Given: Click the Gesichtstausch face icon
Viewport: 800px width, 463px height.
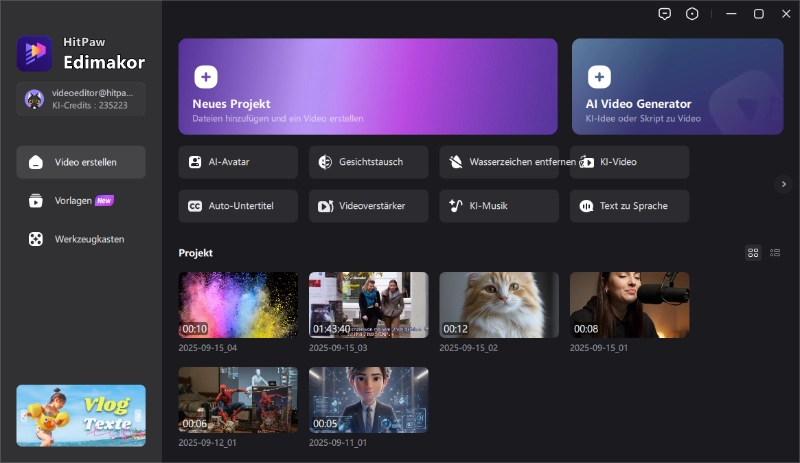Looking at the screenshot, I should (326, 162).
